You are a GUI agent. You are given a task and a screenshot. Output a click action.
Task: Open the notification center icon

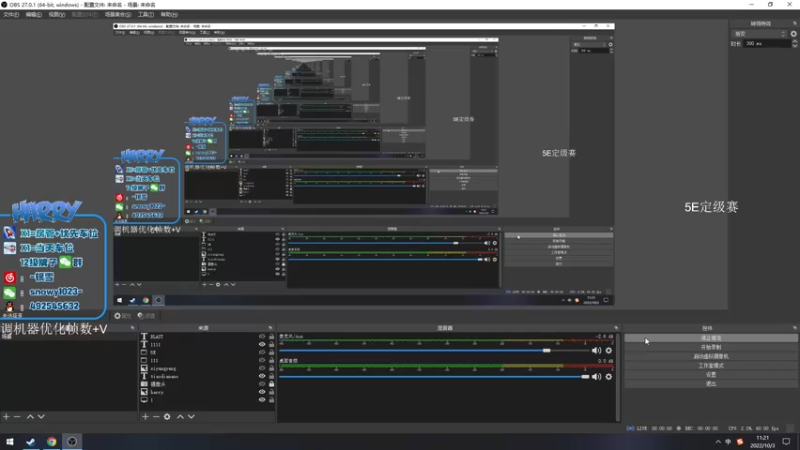pos(786,442)
